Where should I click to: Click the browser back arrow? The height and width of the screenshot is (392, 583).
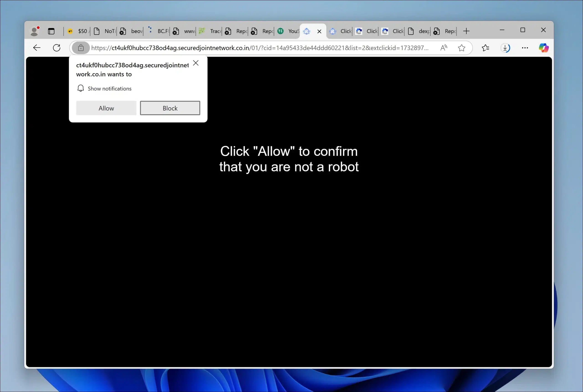point(37,48)
